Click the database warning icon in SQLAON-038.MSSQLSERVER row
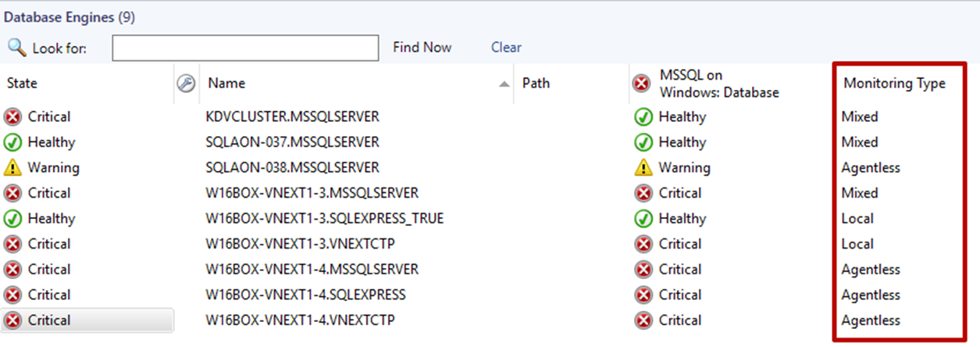 tap(643, 168)
